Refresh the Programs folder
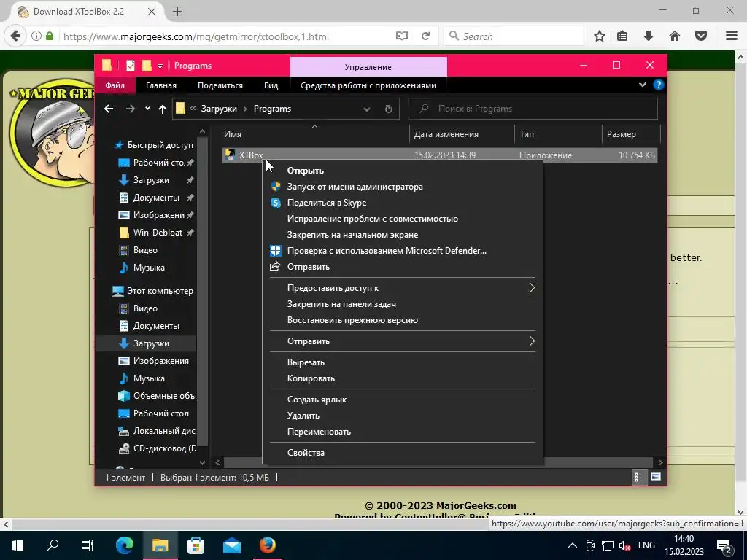 389,109
